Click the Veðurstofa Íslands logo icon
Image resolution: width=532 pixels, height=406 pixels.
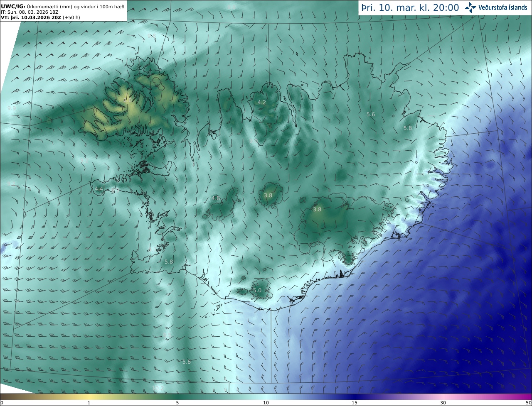pyautogui.click(x=470, y=7)
